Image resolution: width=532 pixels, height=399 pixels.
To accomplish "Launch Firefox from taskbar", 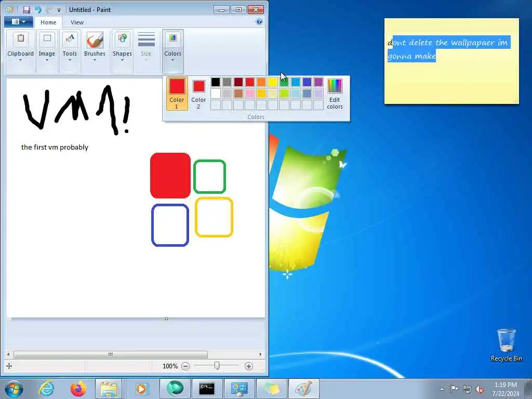I will point(78,389).
